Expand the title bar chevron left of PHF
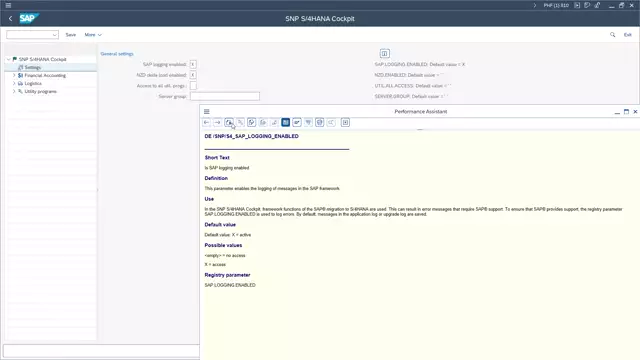Image resolution: width=640 pixels, height=360 pixels. 535,5
